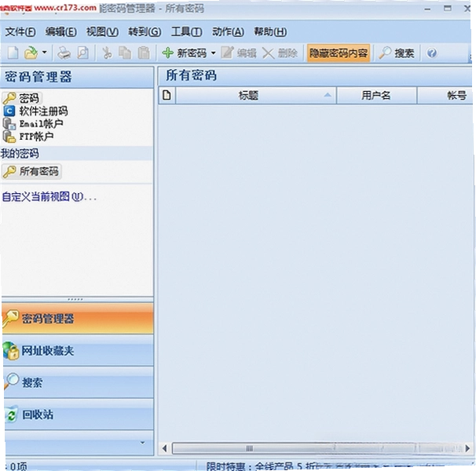Click the open folder toolbar icon
This screenshot has height=471, width=476.
pyautogui.click(x=31, y=53)
